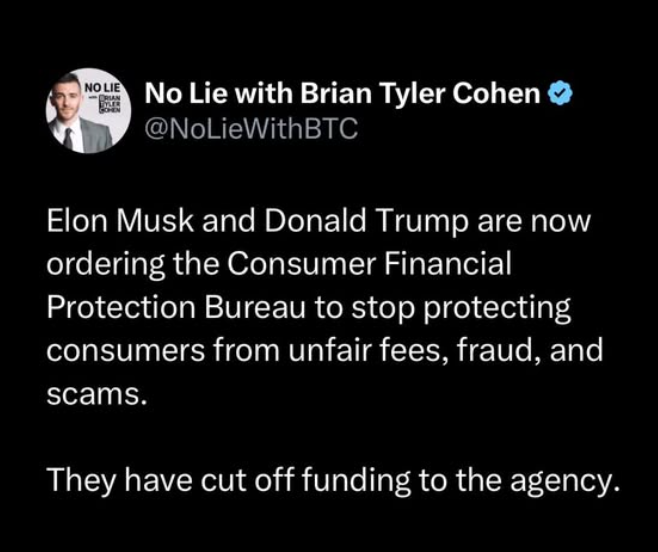This screenshot has height=552, width=658.
Task: Click the Brian Tyler Cohen profile avatar
Action: (x=86, y=111)
